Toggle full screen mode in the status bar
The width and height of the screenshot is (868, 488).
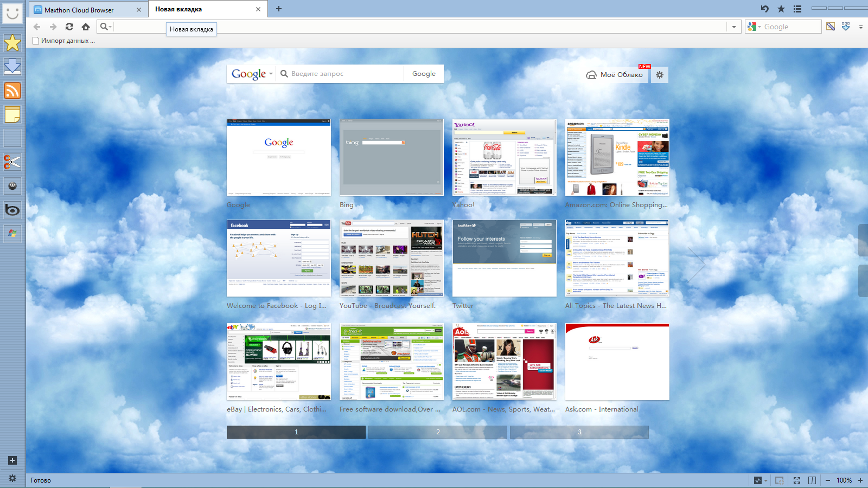coord(796,480)
